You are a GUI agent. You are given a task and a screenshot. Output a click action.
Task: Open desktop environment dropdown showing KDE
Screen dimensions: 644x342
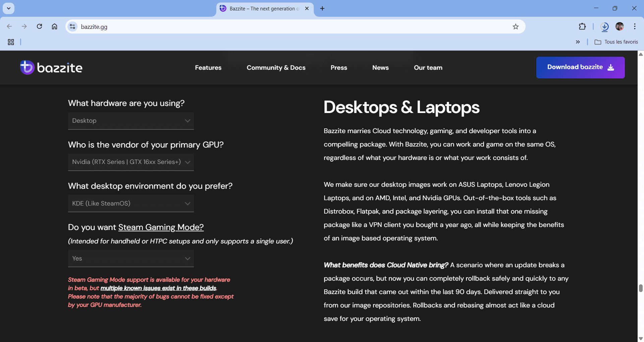[131, 204]
